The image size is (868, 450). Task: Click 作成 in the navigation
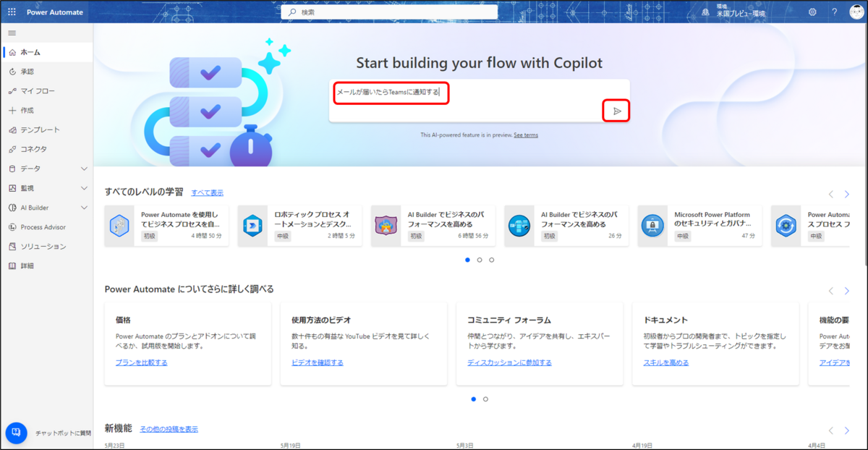coord(47,111)
